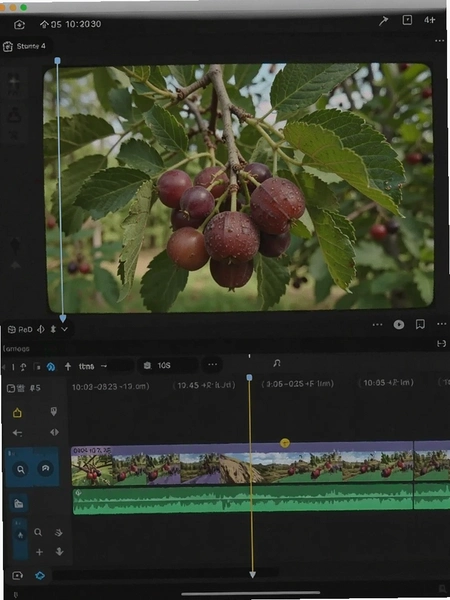Click the down-arrow import icon in lower-left tools
The width and height of the screenshot is (450, 600).
(59, 551)
